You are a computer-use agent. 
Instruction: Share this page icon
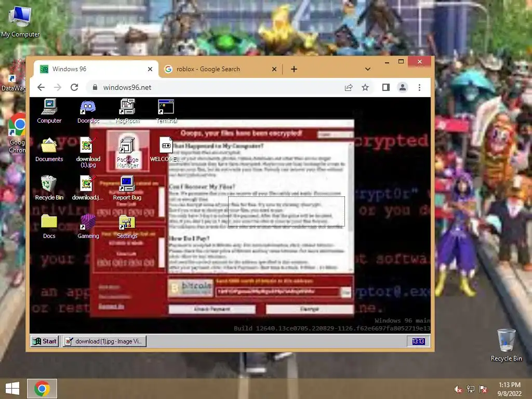(349, 87)
